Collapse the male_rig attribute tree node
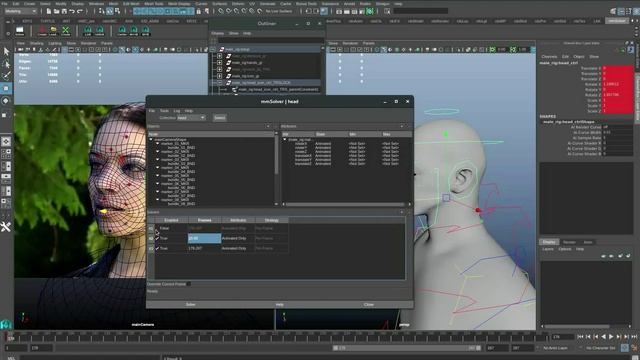Image resolution: width=640 pixels, height=360 pixels. pyautogui.click(x=285, y=140)
